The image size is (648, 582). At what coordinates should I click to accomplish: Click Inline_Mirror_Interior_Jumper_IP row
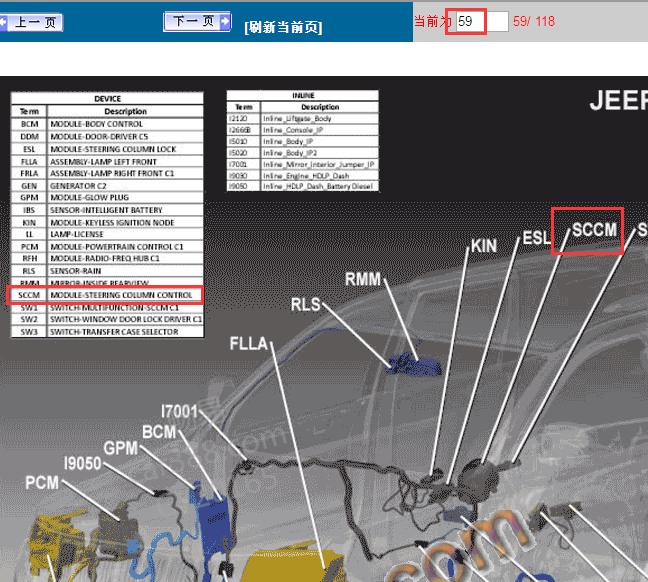click(x=303, y=165)
